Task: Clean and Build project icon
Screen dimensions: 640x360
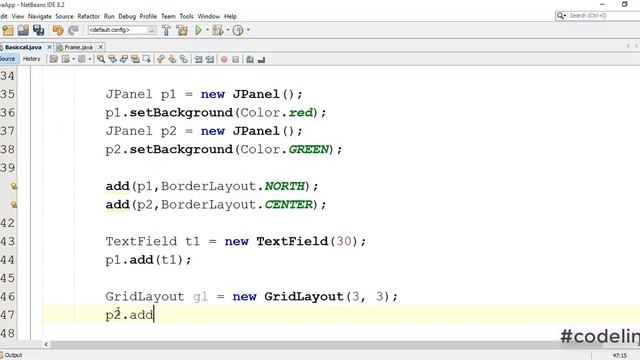Action: [182, 30]
